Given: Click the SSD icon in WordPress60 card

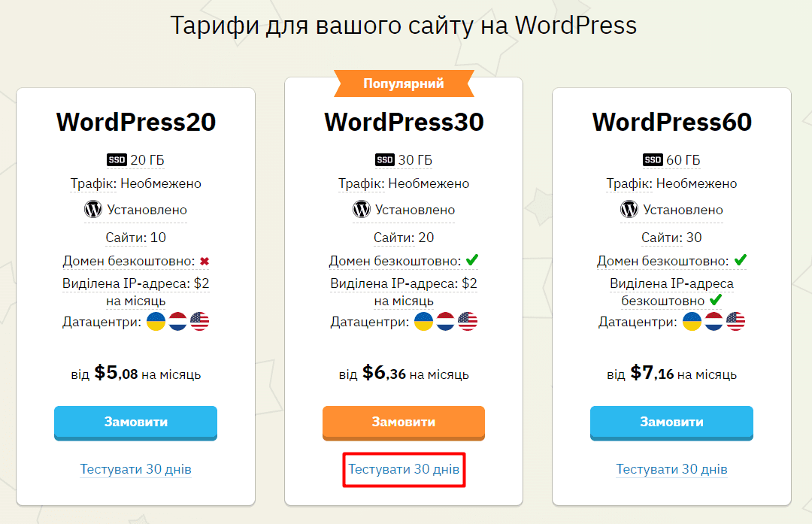Looking at the screenshot, I should point(653,160).
